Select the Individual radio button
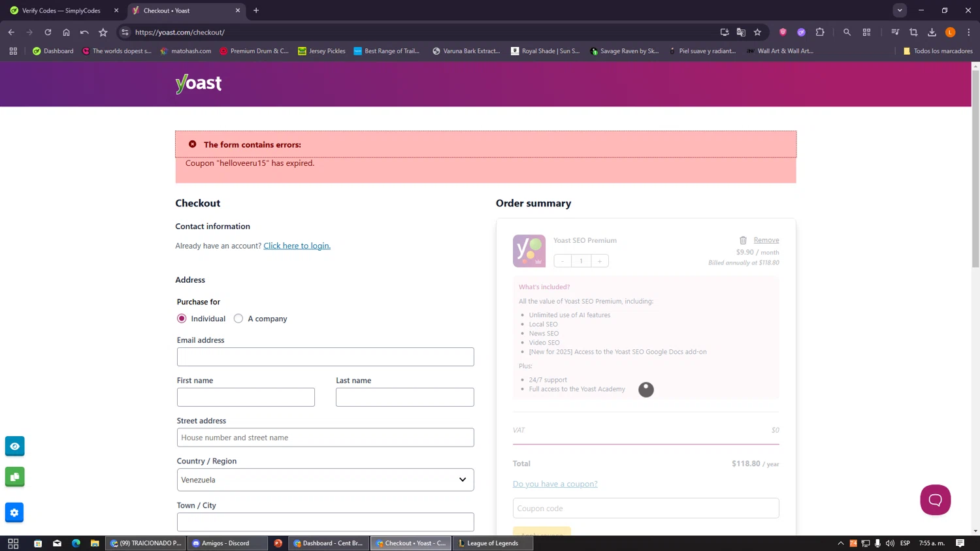Image resolution: width=980 pixels, height=551 pixels. click(182, 319)
